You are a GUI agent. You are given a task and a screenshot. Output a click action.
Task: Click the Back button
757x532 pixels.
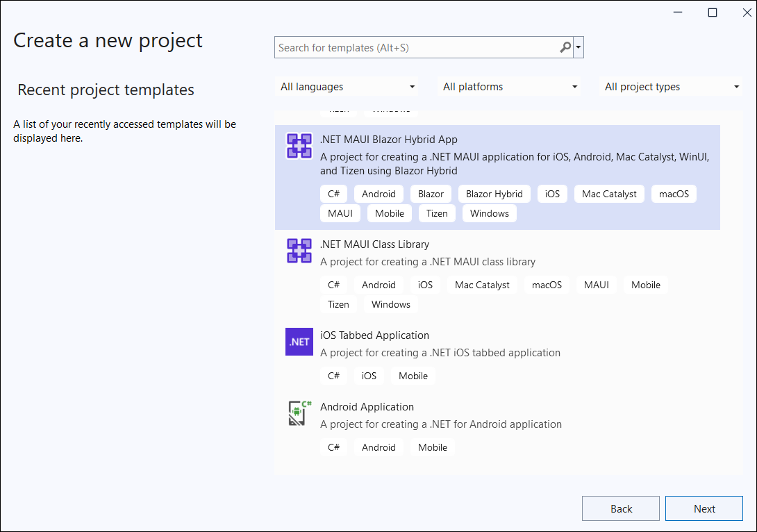point(621,508)
